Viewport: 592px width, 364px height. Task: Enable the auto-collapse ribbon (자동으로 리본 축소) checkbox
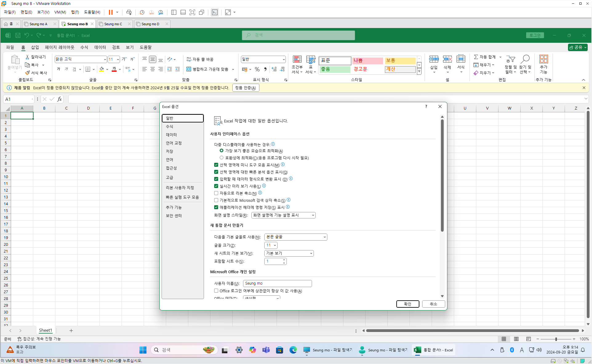216,193
